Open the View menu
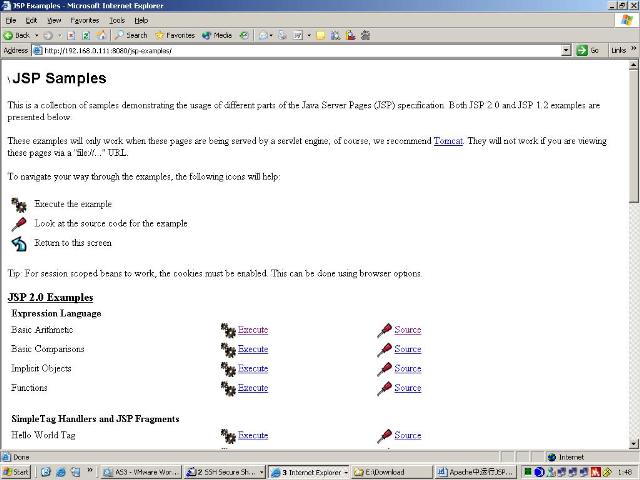This screenshot has height=480, width=640. (54, 20)
